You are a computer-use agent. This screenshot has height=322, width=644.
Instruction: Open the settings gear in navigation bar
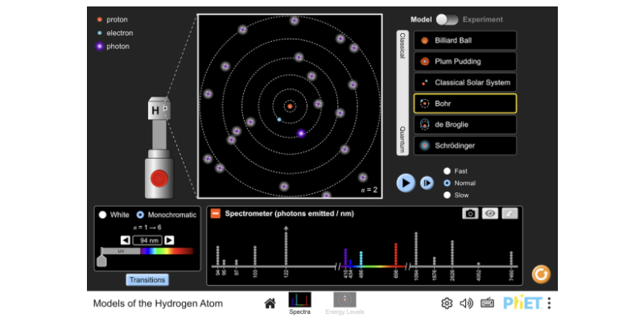(447, 303)
